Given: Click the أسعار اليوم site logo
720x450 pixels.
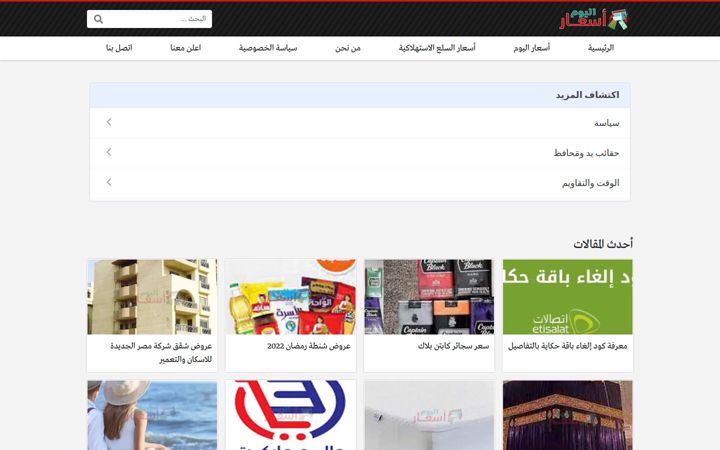Looking at the screenshot, I should point(594,19).
